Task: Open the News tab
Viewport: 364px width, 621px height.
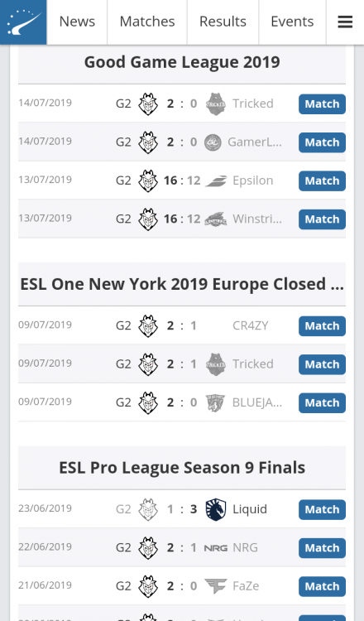Action: pos(77,22)
